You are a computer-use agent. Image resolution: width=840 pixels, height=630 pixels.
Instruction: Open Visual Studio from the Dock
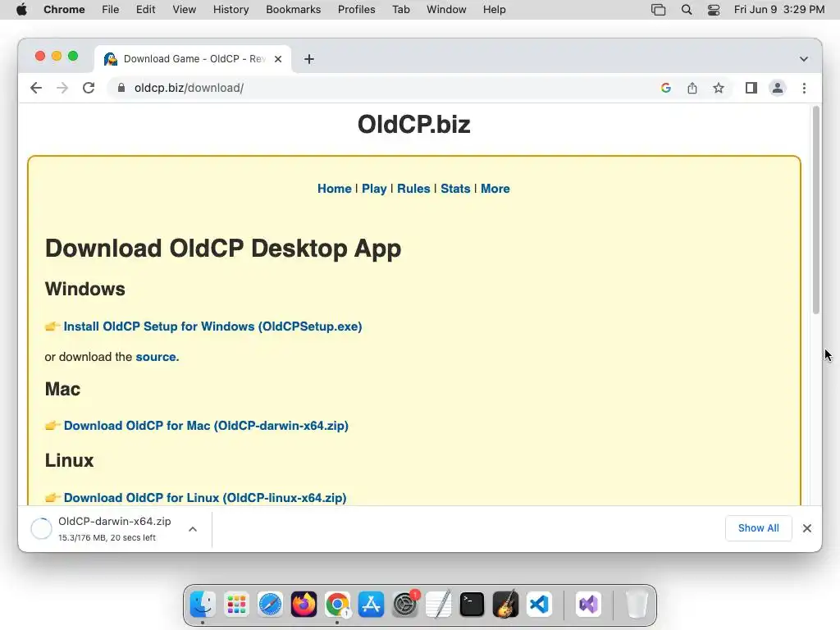[587, 605]
